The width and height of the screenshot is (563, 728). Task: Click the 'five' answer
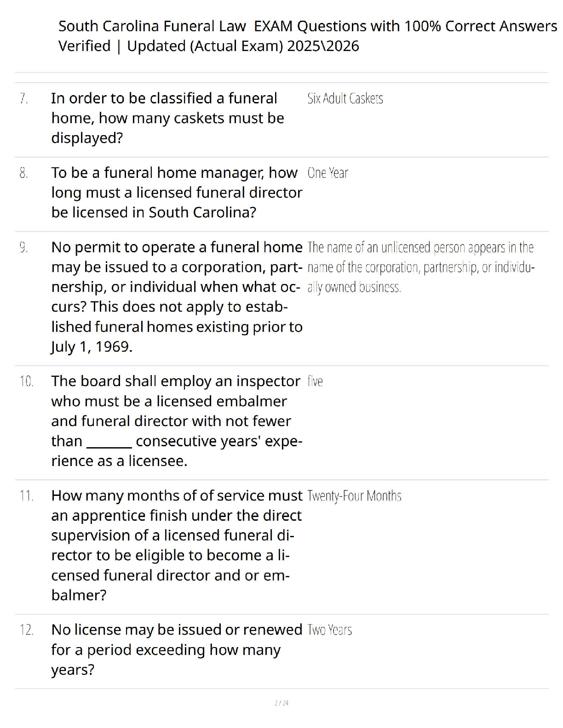tap(315, 381)
